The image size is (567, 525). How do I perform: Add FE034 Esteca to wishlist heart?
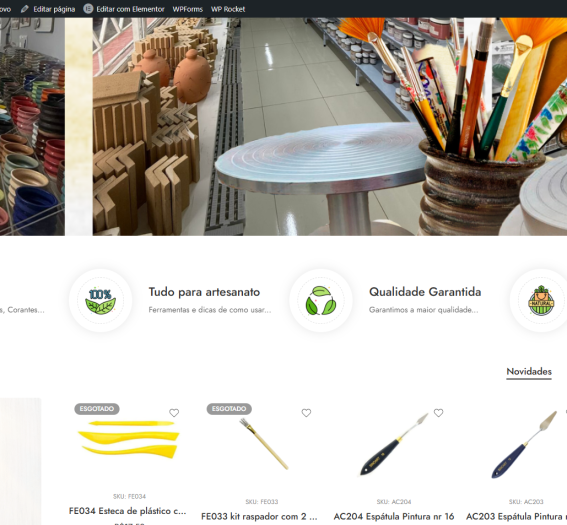[x=174, y=413]
